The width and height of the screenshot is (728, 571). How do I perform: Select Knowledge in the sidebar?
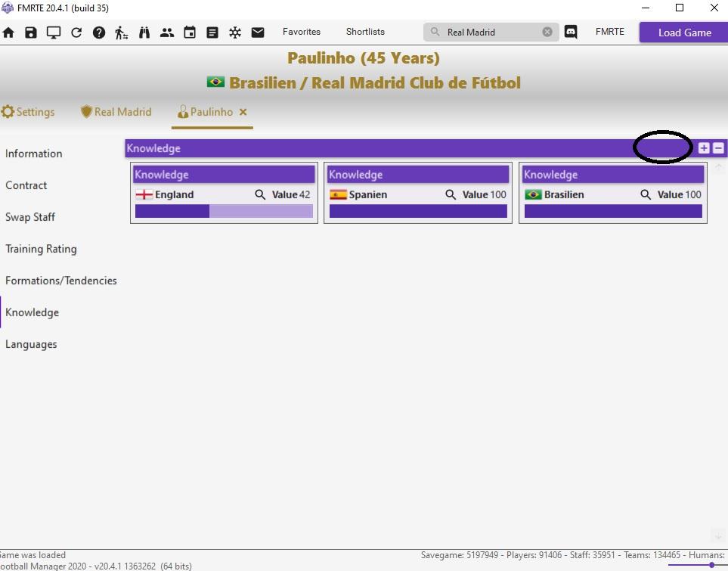tap(32, 312)
